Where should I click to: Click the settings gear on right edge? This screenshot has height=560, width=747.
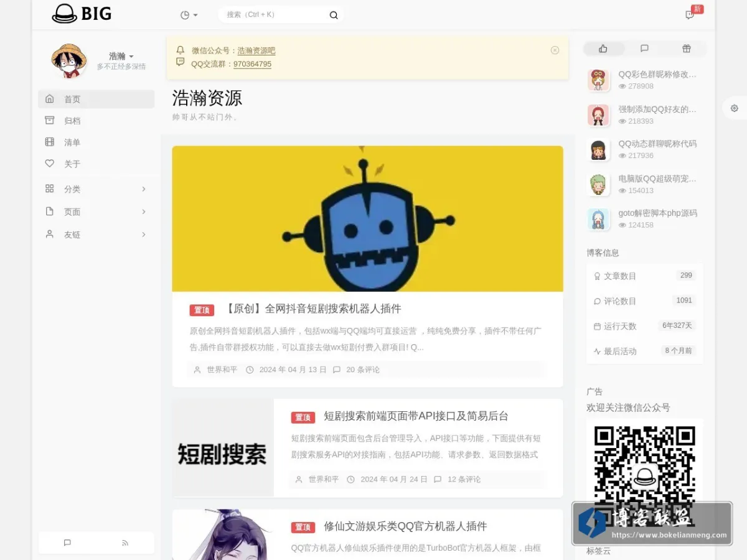click(x=735, y=108)
